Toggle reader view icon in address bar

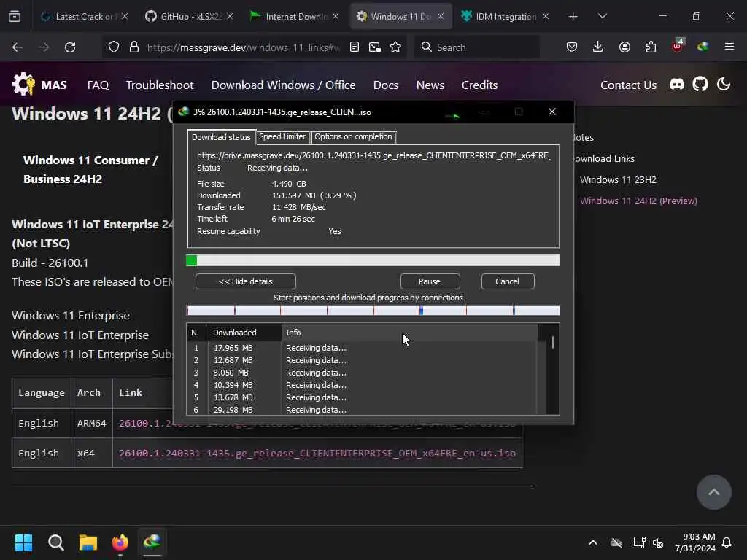click(x=354, y=47)
